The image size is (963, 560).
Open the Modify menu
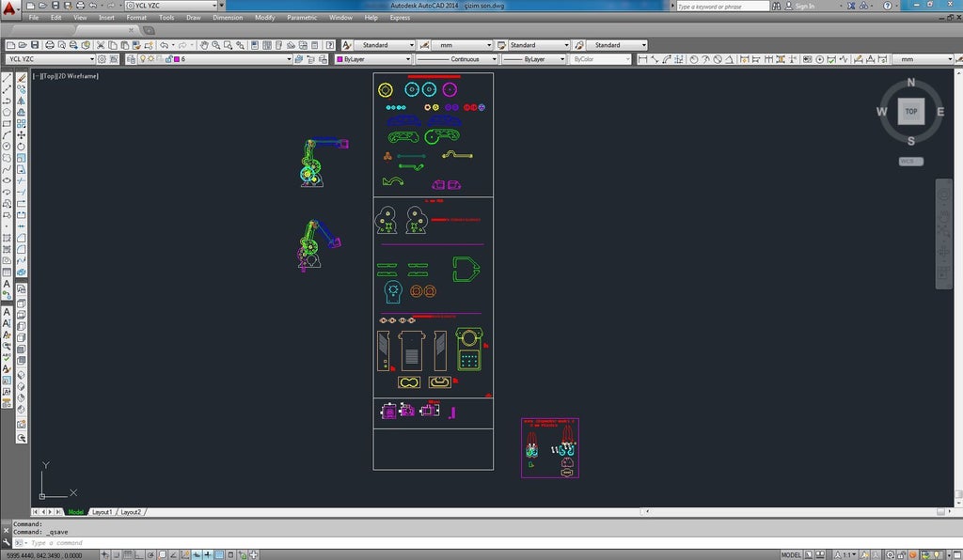coord(265,18)
